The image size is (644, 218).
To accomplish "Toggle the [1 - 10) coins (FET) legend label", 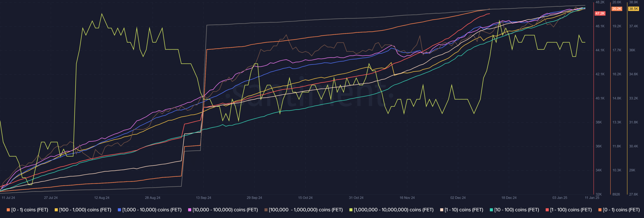I will pos(464,210).
